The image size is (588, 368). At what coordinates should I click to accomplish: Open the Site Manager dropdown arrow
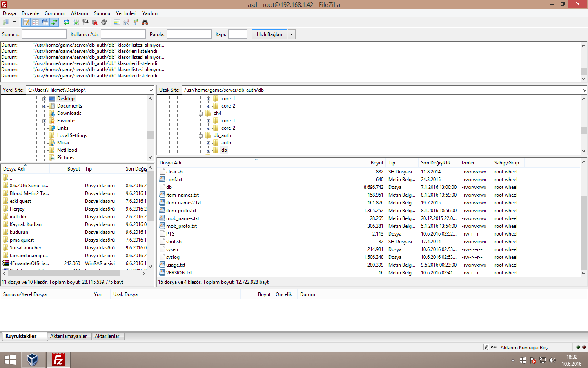(15, 22)
